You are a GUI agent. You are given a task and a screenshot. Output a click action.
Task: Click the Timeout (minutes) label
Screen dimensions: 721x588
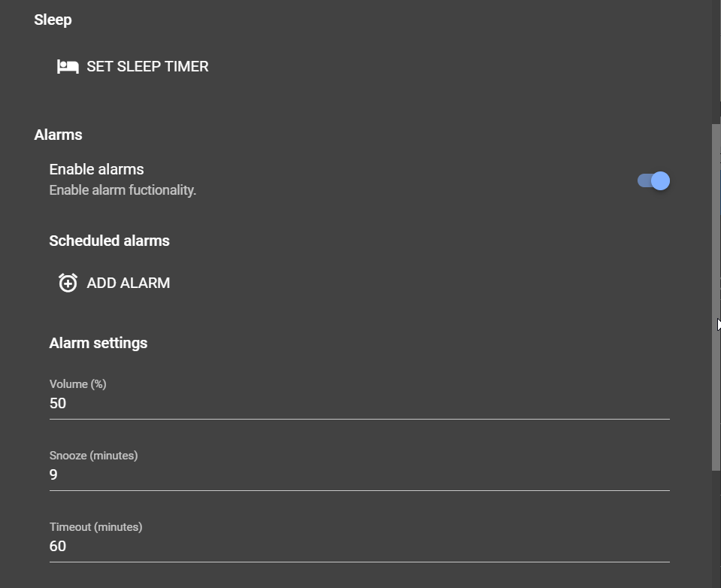[x=95, y=527]
